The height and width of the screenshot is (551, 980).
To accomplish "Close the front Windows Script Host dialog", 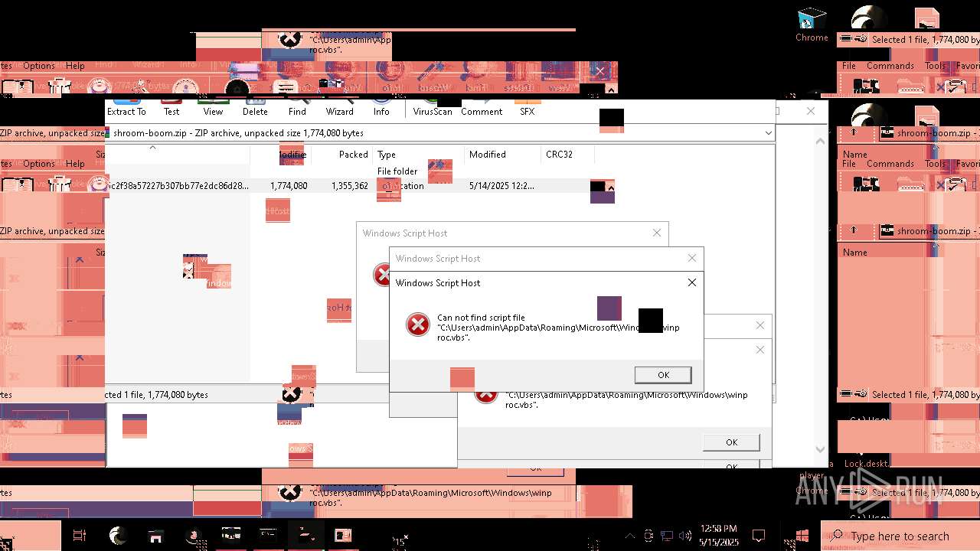I will click(692, 282).
